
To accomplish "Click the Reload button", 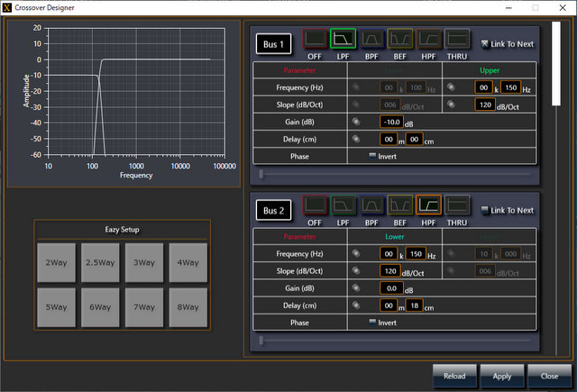I will (x=454, y=375).
